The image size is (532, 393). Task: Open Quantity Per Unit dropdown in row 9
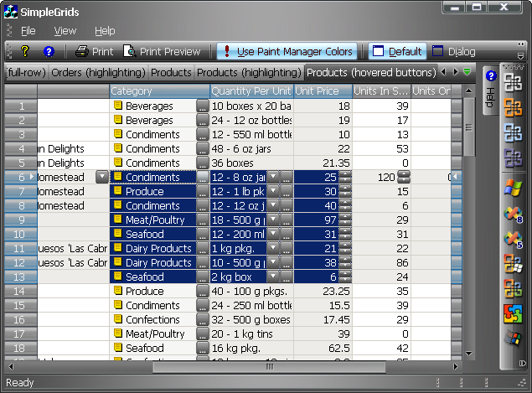[x=273, y=220]
